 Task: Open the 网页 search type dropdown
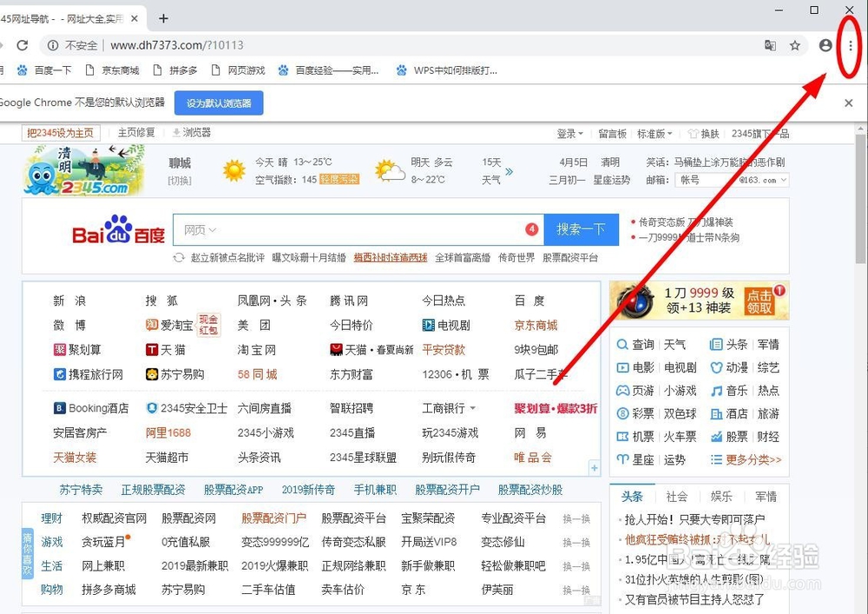tap(200, 230)
